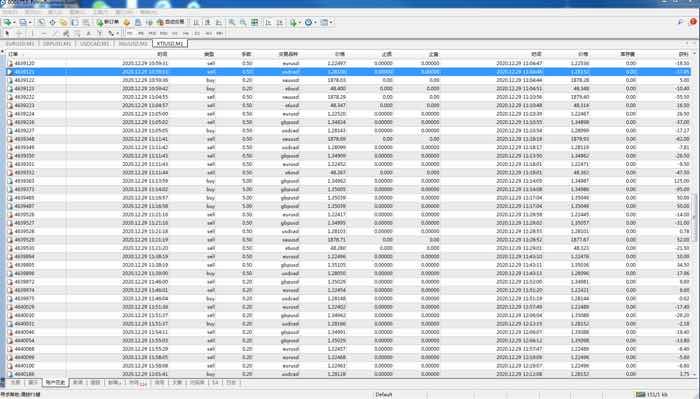Click the zoom in magnifier icon
This screenshot has width=700, height=399.
[x=232, y=22]
